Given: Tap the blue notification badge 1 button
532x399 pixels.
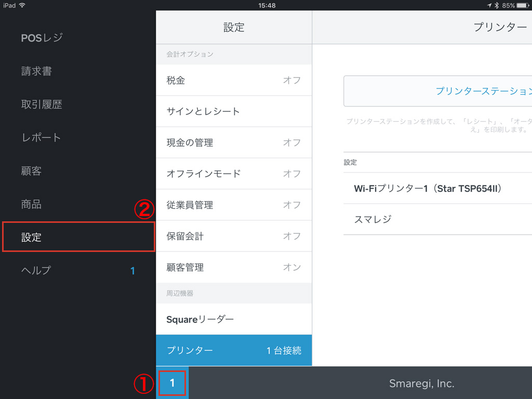Looking at the screenshot, I should 172,384.
